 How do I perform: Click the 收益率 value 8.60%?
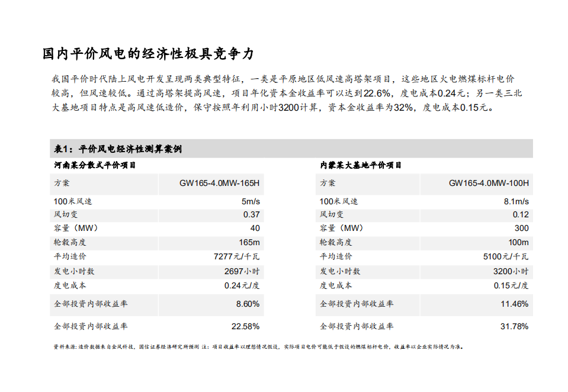click(247, 304)
